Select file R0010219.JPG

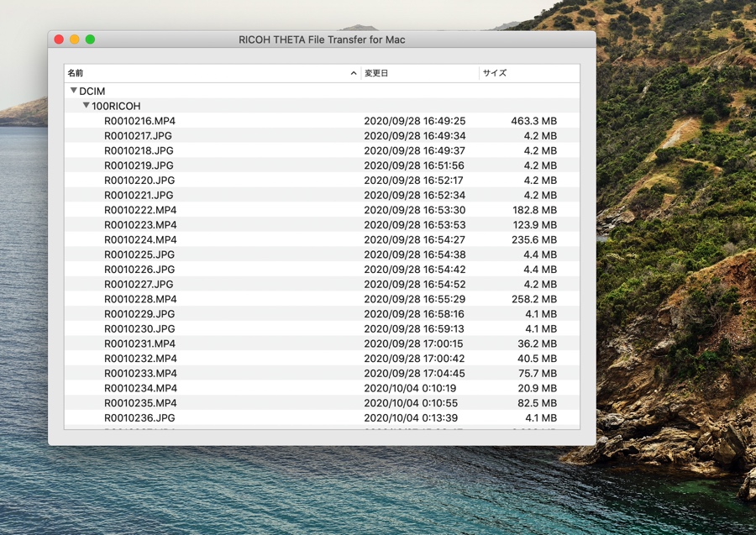139,165
